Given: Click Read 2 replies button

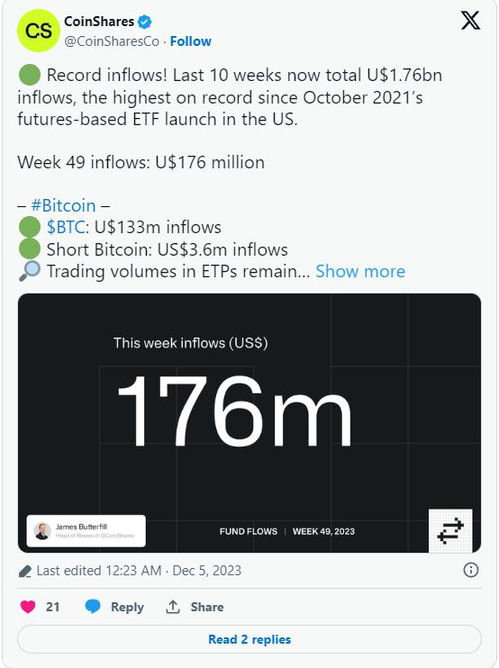Looking at the screenshot, I should tap(249, 639).
